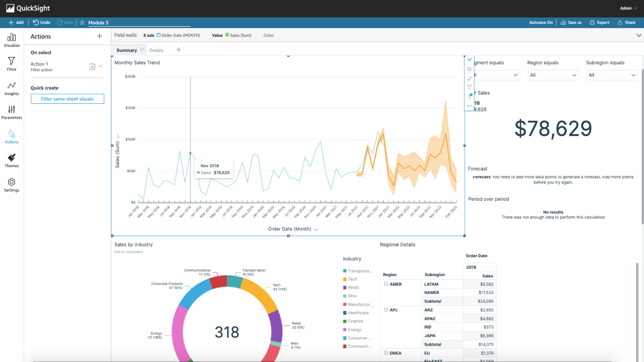
Task: Click Sales (Sum) Value field well
Action: (238, 35)
